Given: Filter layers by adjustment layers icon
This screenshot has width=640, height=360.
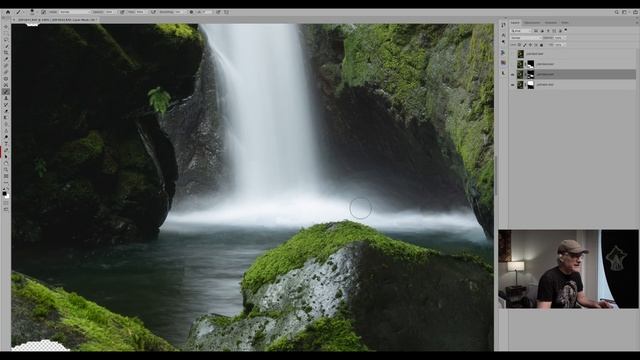Looking at the screenshot, I should 542,31.
